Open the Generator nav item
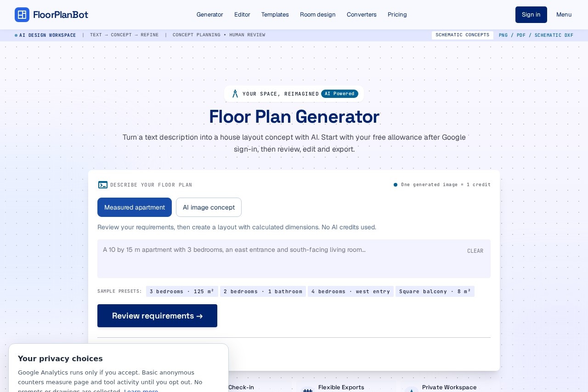Screen dimensions: 588x392 tap(210, 15)
